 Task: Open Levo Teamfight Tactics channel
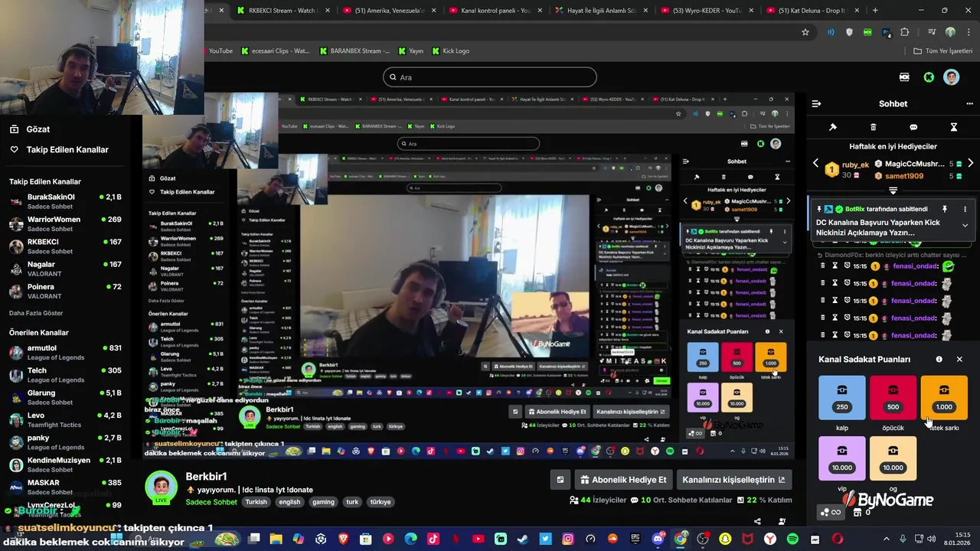point(65,419)
